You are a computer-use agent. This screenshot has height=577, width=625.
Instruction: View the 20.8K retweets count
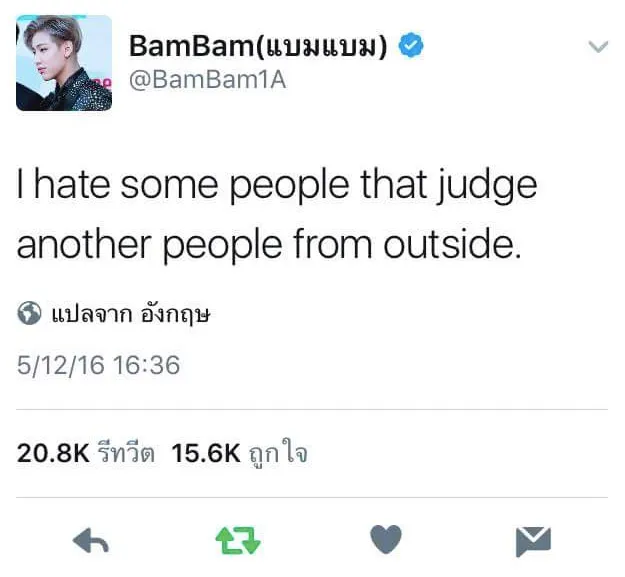coord(53,453)
